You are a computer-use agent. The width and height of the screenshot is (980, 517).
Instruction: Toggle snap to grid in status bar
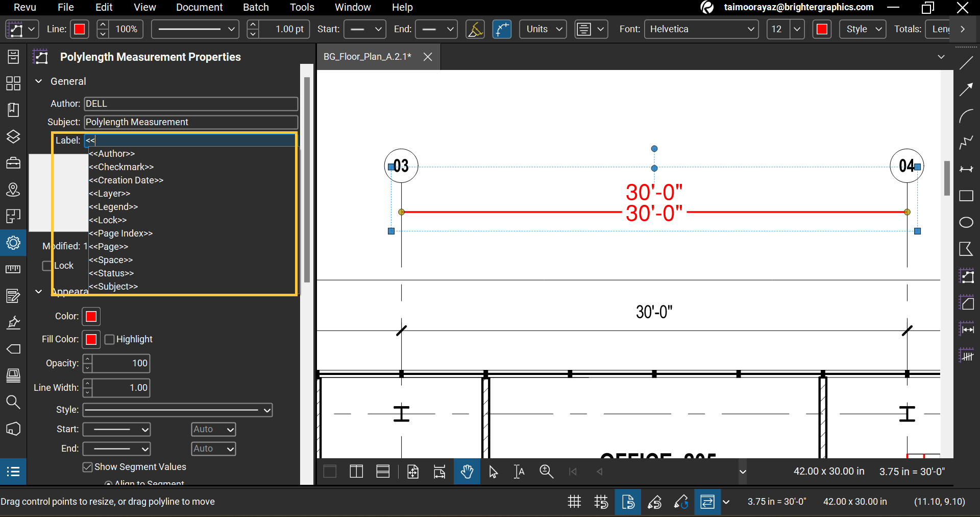601,502
